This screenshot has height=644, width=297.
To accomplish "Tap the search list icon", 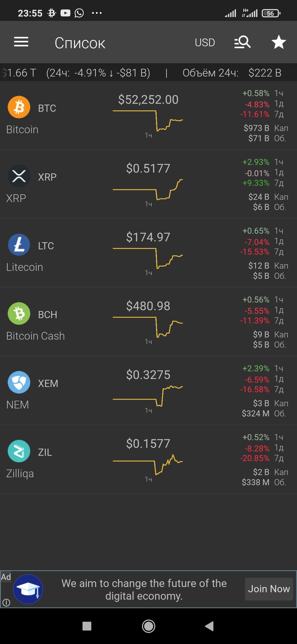I will (x=242, y=42).
